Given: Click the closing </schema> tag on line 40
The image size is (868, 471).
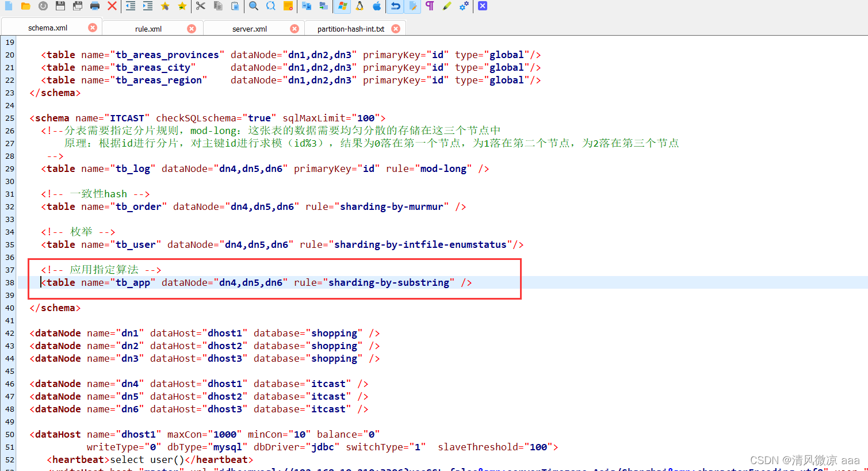Looking at the screenshot, I should click(55, 308).
